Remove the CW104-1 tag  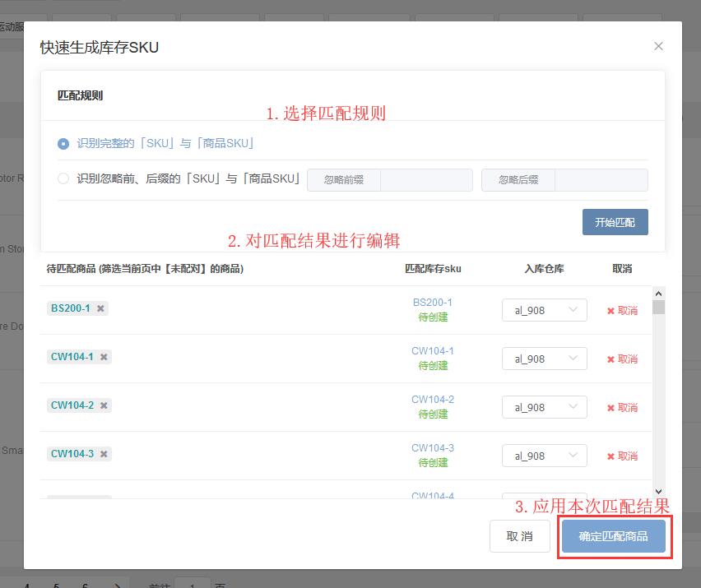point(104,357)
